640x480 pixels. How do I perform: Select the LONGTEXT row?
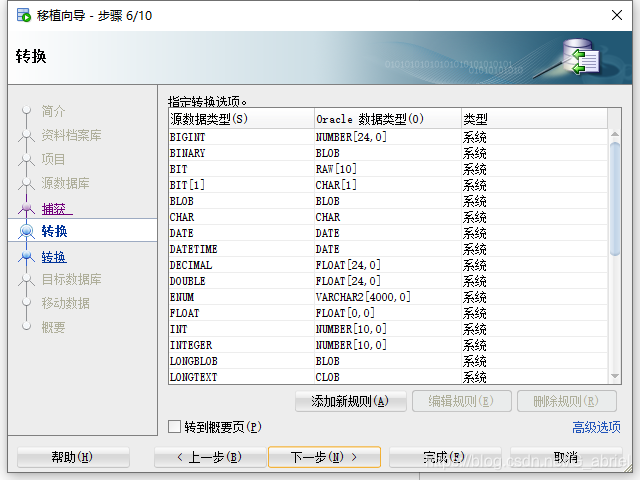388,377
